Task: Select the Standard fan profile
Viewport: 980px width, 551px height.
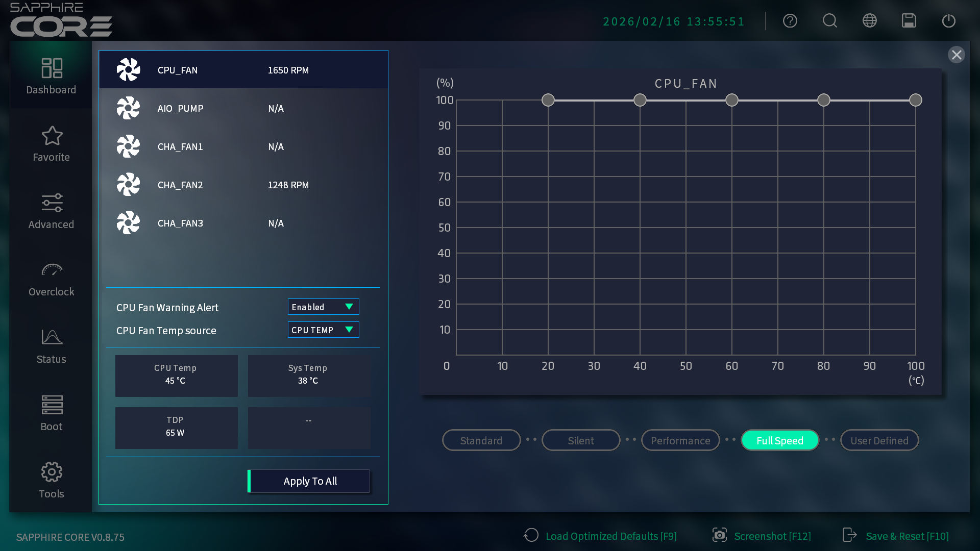Action: [x=481, y=440]
